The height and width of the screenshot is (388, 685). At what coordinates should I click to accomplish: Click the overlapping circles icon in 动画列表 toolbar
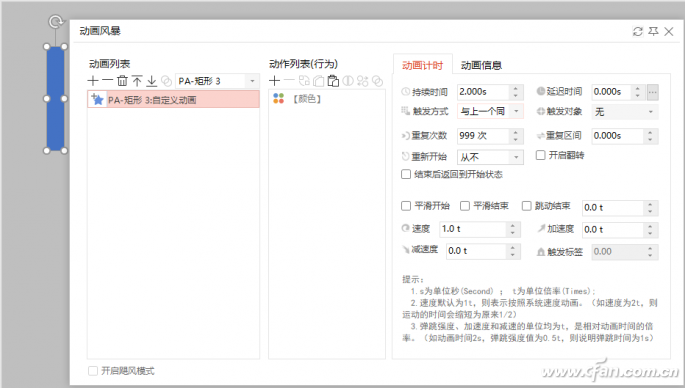pyautogui.click(x=166, y=81)
